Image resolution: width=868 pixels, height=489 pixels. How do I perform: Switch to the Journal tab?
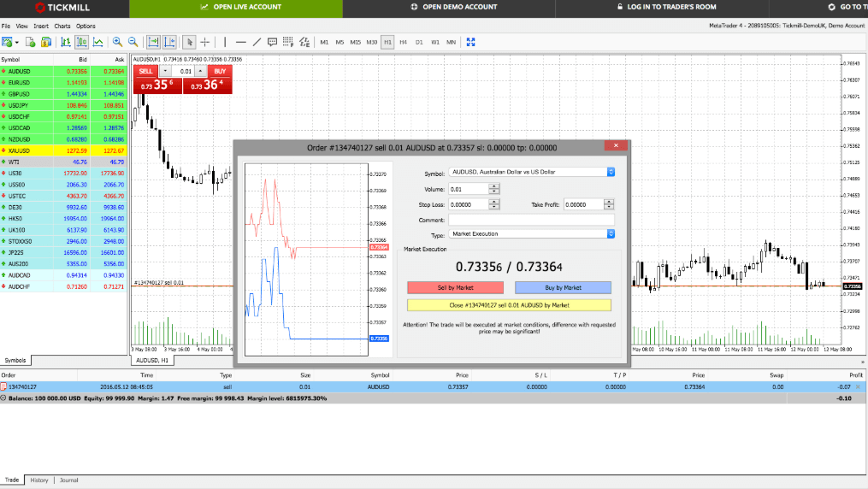68,480
